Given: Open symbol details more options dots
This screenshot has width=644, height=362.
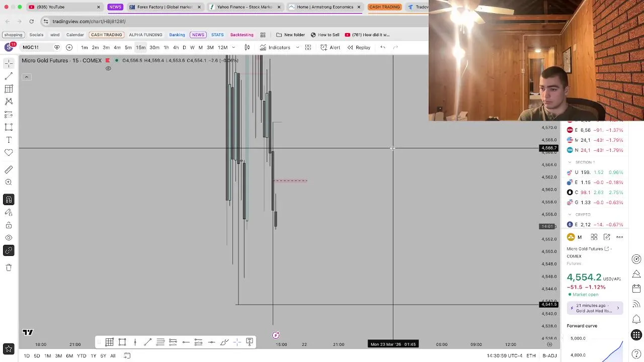Looking at the screenshot, I should click(620, 237).
